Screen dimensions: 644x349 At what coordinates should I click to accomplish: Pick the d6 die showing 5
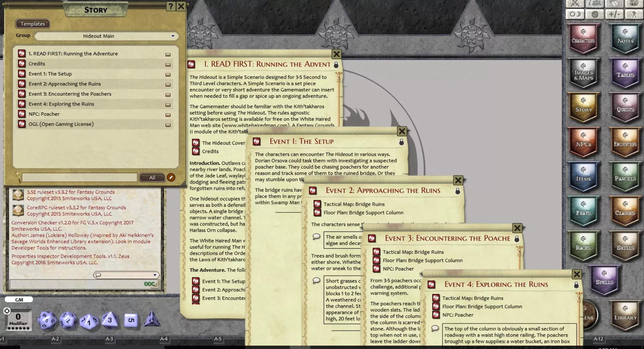tap(131, 320)
